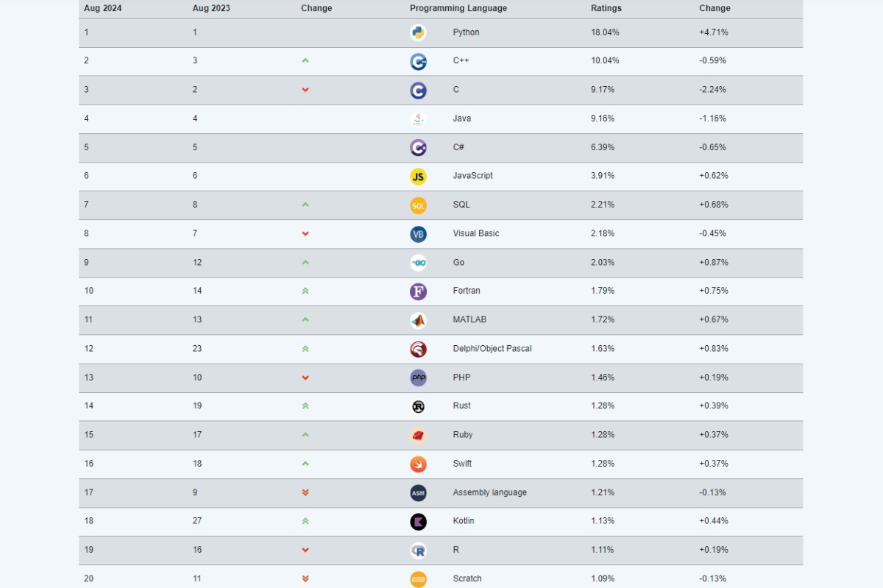Image resolution: width=883 pixels, height=588 pixels.
Task: Click the red double-down arrow in Scratch row
Action: coord(305,579)
